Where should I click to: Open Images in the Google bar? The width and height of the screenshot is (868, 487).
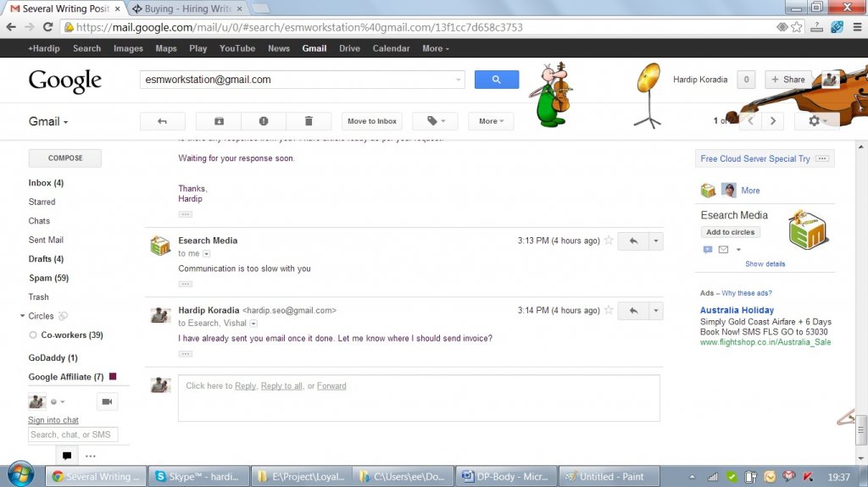pos(129,49)
